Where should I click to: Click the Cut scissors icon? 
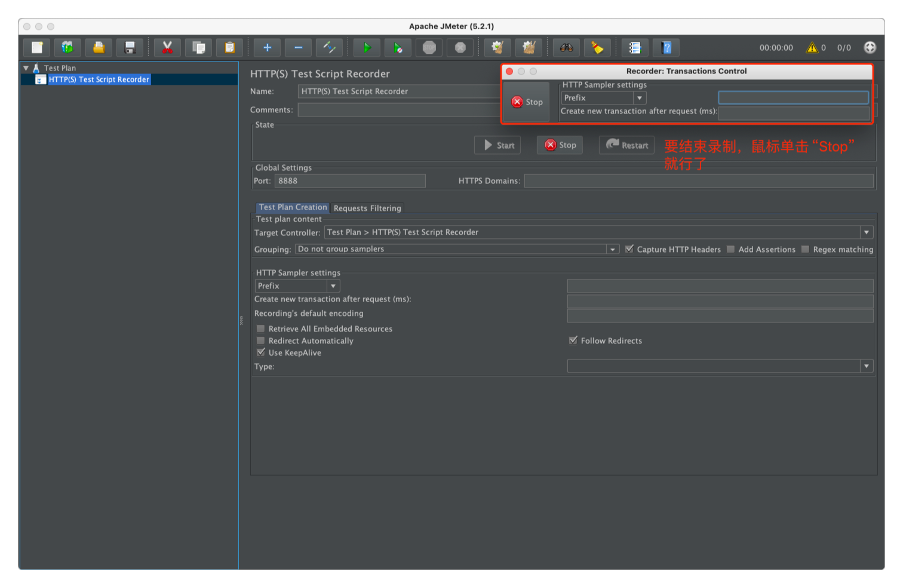(x=167, y=47)
